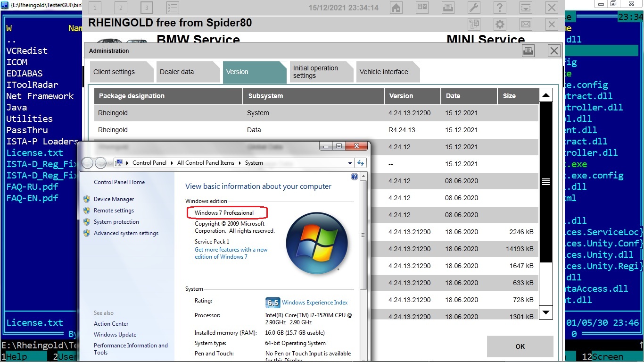Screen dimensions: 644x363
Task: Click the blue help icon in System window
Action: pyautogui.click(x=355, y=177)
